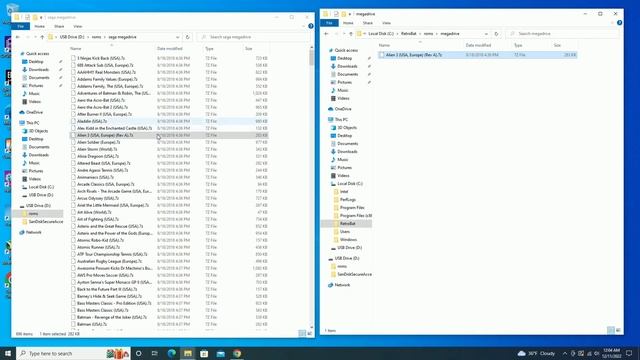640x360 pixels.
Task: Show hidden system tray icons
Action: tap(564, 353)
